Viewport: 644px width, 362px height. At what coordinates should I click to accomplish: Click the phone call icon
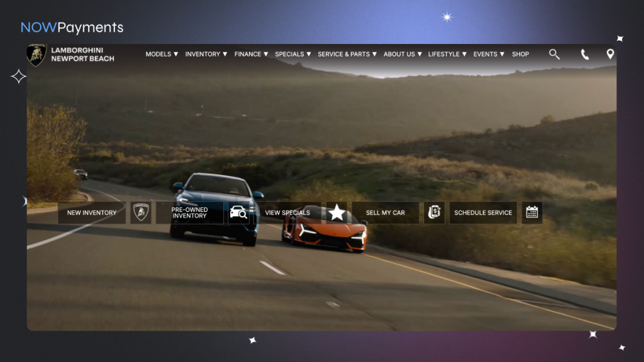tap(585, 54)
